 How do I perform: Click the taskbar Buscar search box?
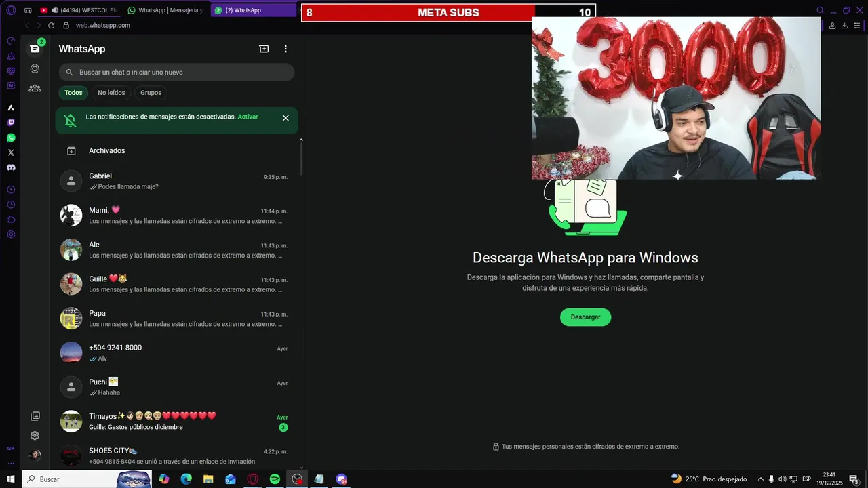[x=87, y=479]
